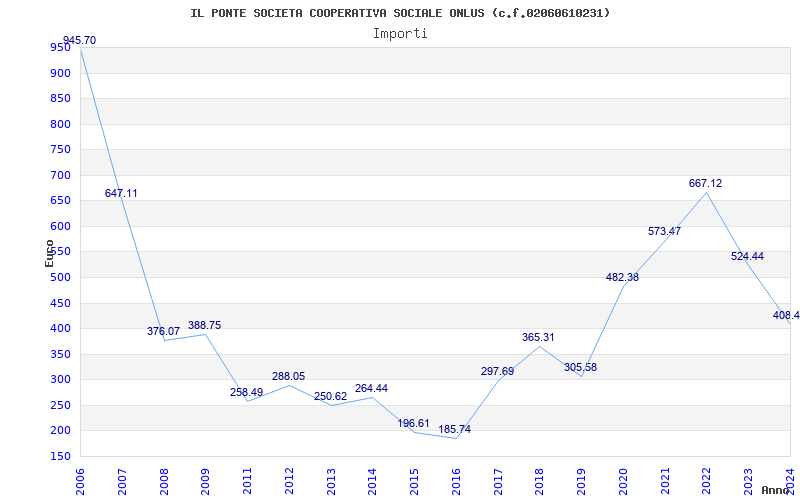Click the 2023 x-axis year label
The image size is (800, 500).
click(x=748, y=482)
